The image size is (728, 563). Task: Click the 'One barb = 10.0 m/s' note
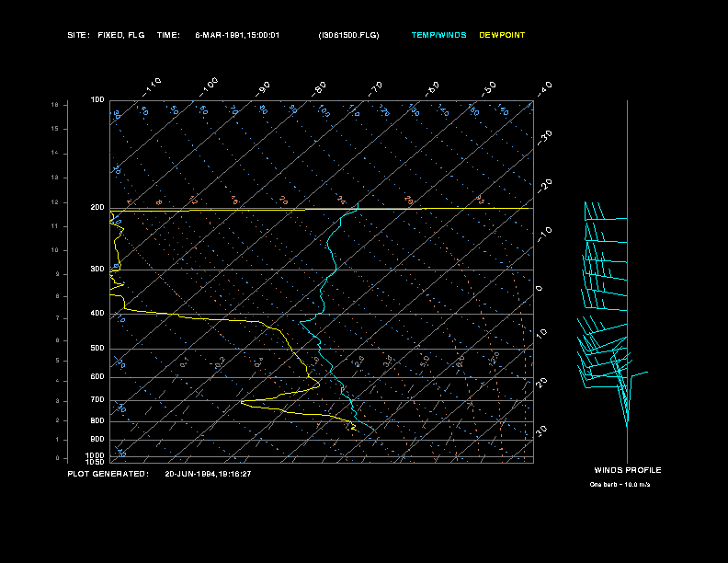620,484
